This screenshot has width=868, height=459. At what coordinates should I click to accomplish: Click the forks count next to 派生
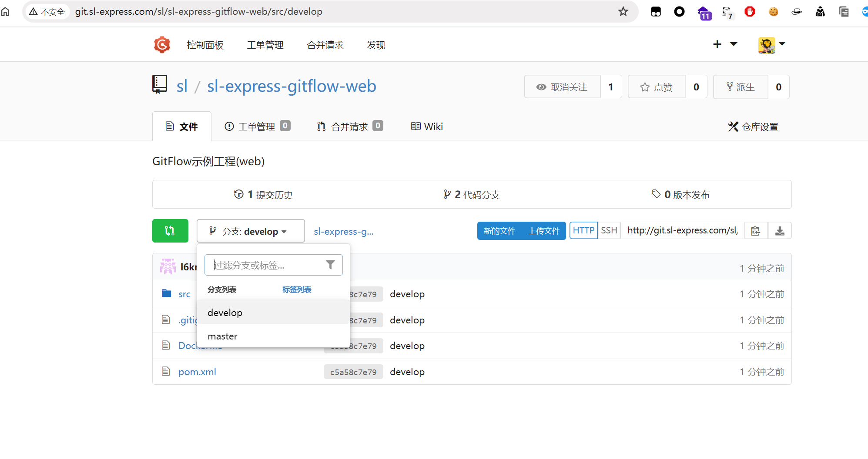[778, 87]
